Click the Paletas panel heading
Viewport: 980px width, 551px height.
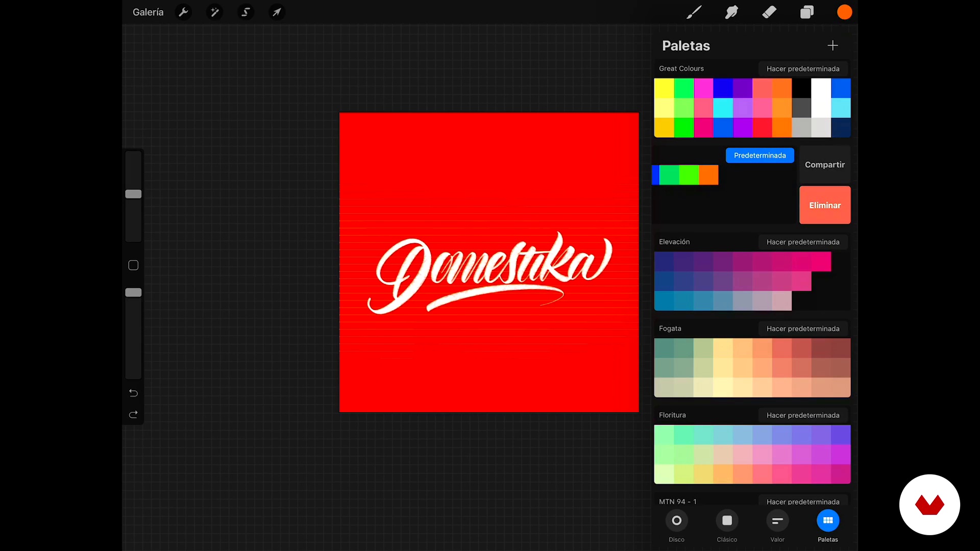click(686, 46)
